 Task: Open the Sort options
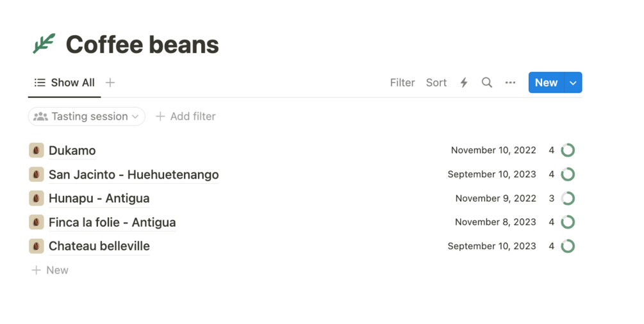tap(436, 83)
